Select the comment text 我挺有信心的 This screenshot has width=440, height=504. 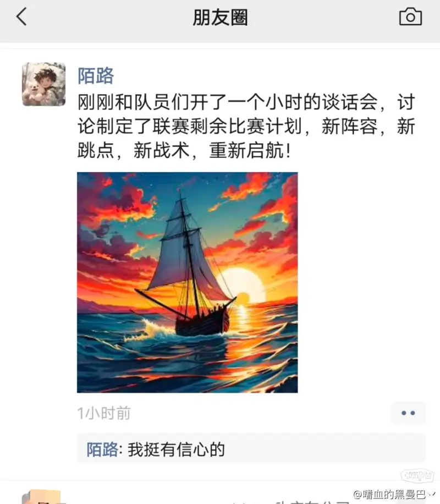[x=176, y=450]
